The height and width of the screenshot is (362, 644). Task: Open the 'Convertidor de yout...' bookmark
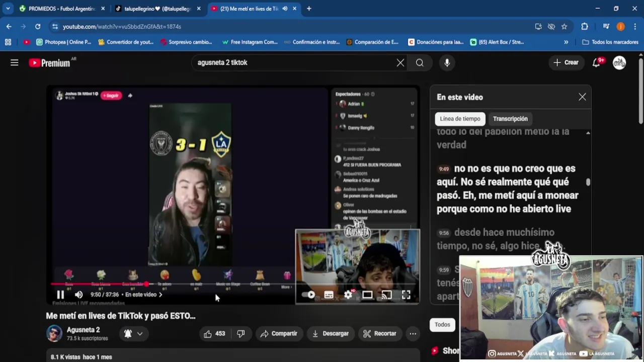[x=126, y=42]
